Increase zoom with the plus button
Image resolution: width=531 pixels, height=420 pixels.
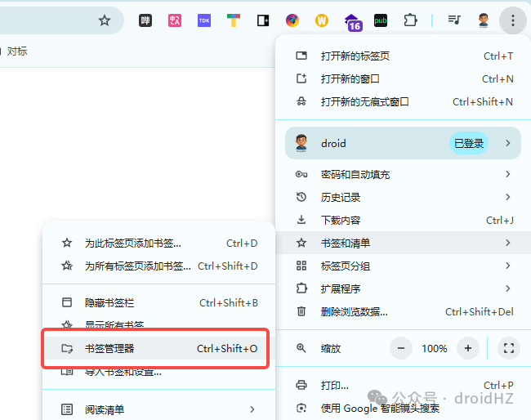click(x=468, y=348)
